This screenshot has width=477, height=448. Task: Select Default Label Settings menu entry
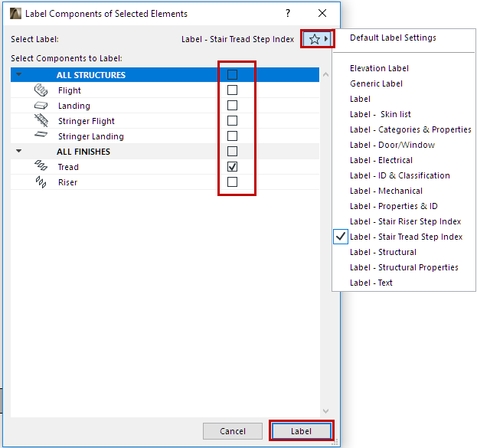point(393,38)
